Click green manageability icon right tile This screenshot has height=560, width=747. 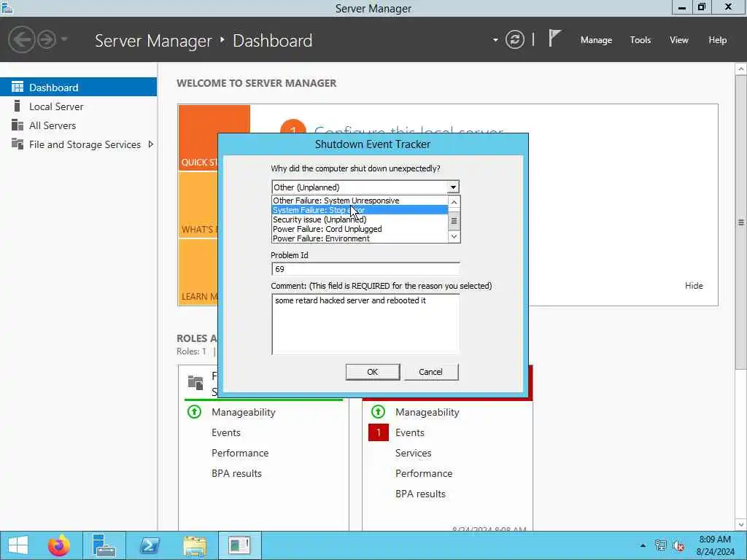click(x=379, y=411)
